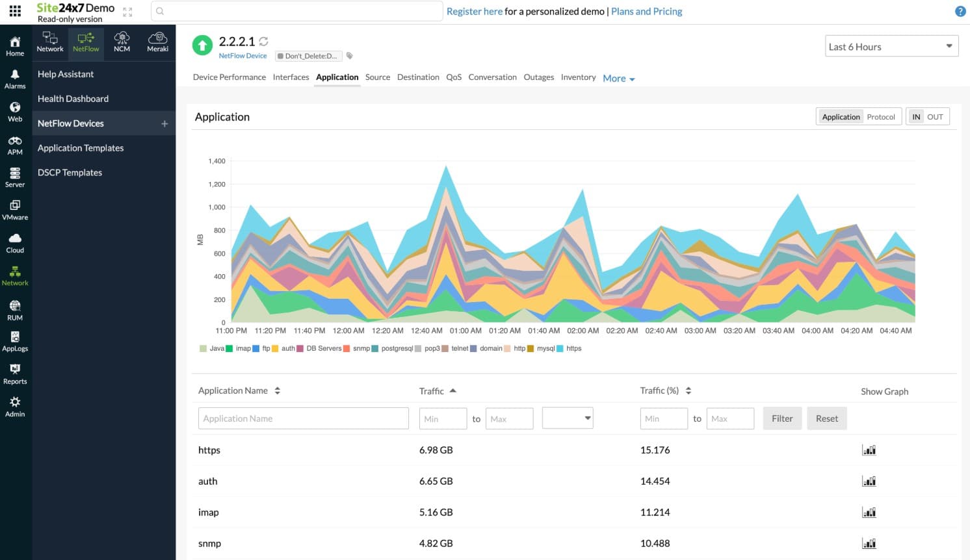Toggle https series in chart legend

(569, 349)
